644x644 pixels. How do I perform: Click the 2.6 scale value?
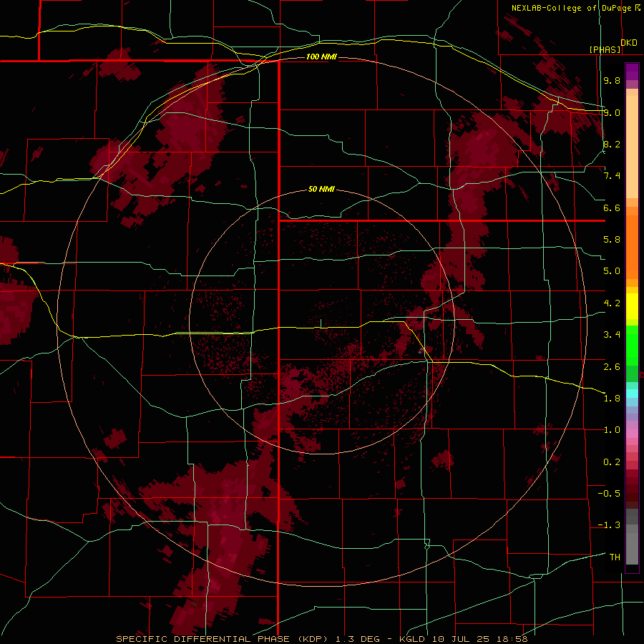(x=612, y=367)
